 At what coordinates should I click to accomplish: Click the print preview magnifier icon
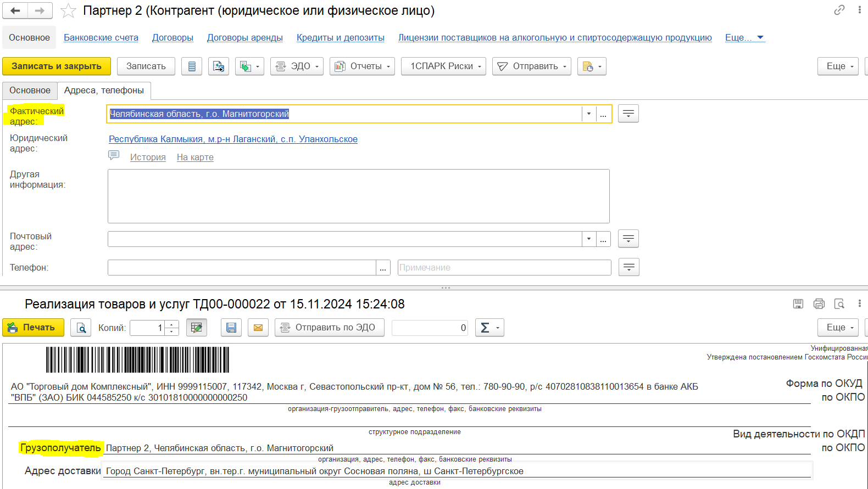[x=81, y=328]
